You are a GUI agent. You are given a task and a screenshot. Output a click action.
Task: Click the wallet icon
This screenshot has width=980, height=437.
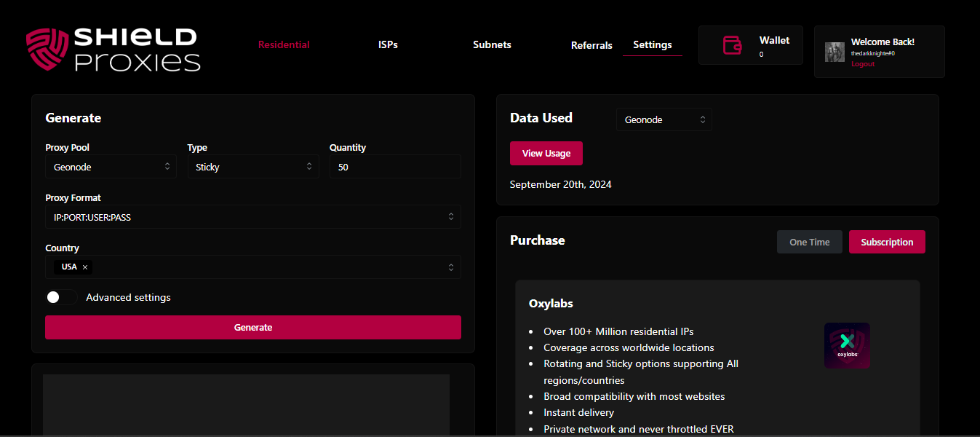tap(732, 45)
